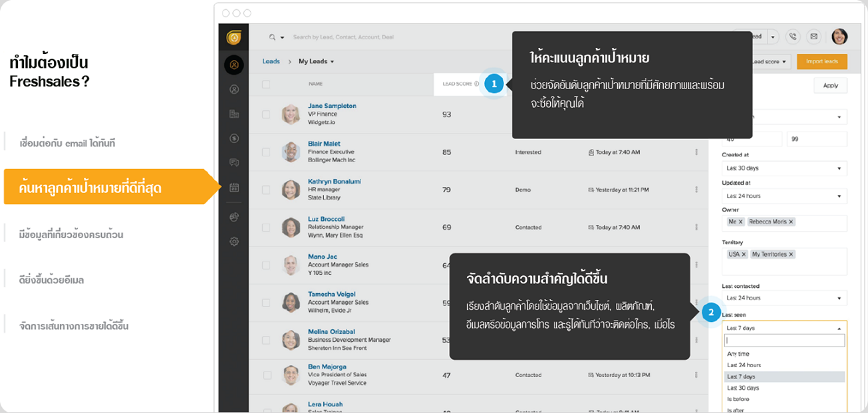Open Luz Broccoli row options menu

[x=696, y=227]
